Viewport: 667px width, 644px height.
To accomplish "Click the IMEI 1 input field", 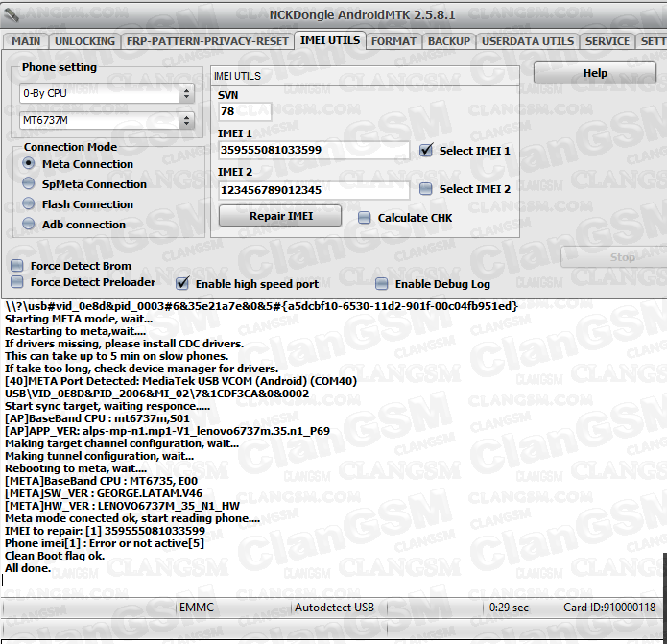I will pyautogui.click(x=314, y=150).
